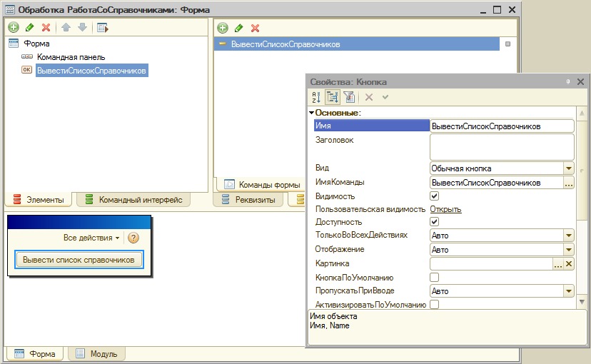Image resolution: width=591 pixels, height=364 pixels.
Task: Move element up with the up arrow
Action: pos(66,28)
